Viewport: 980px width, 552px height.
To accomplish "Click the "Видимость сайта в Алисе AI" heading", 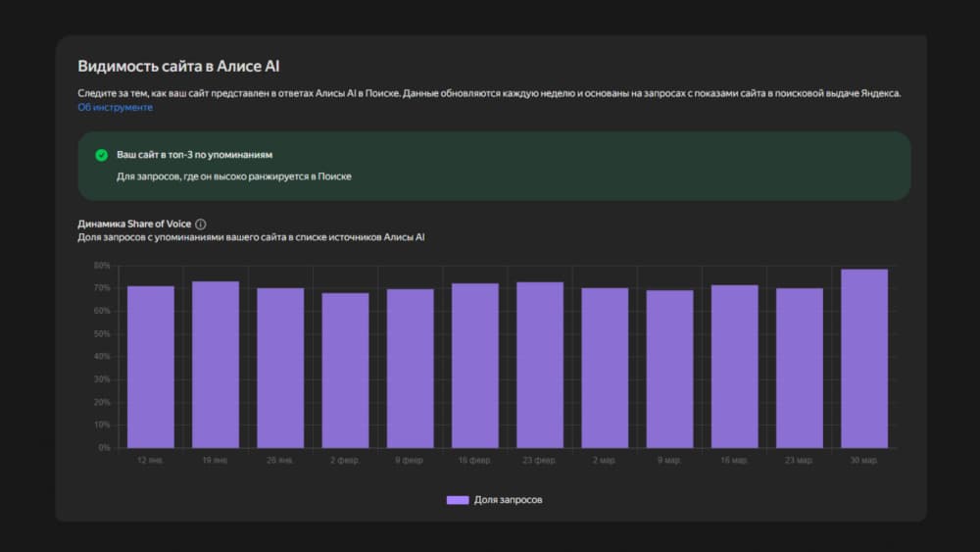I will [x=178, y=67].
